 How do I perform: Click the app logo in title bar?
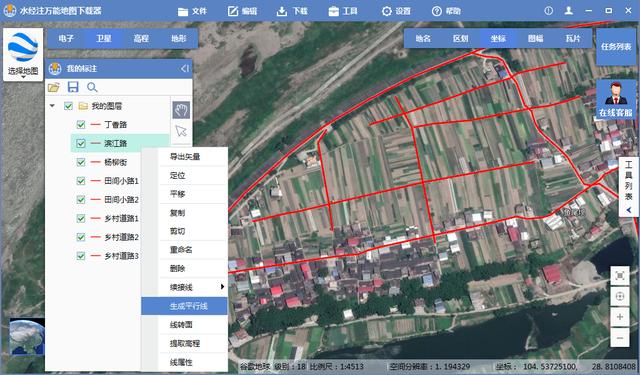click(9, 11)
